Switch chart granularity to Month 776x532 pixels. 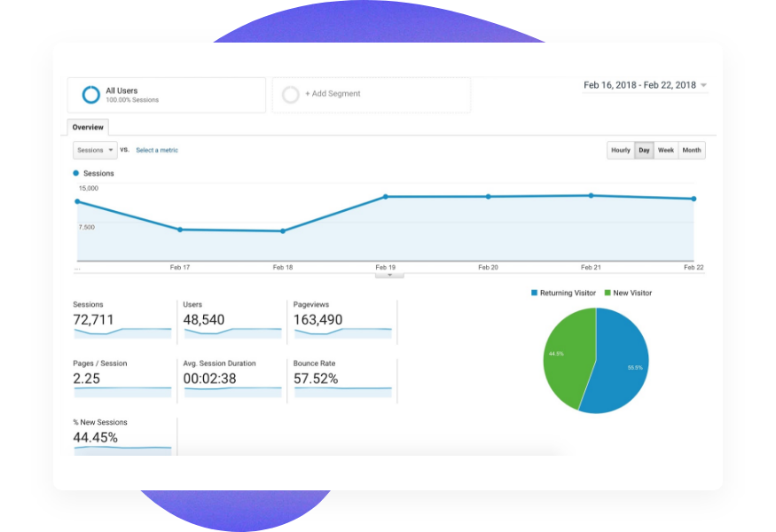pos(692,150)
